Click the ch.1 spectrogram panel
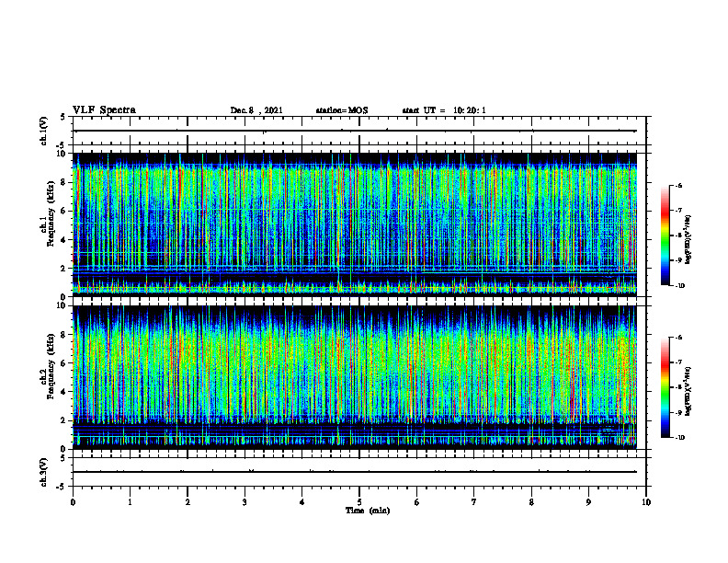The height and width of the screenshot is (563, 728). coord(355,224)
